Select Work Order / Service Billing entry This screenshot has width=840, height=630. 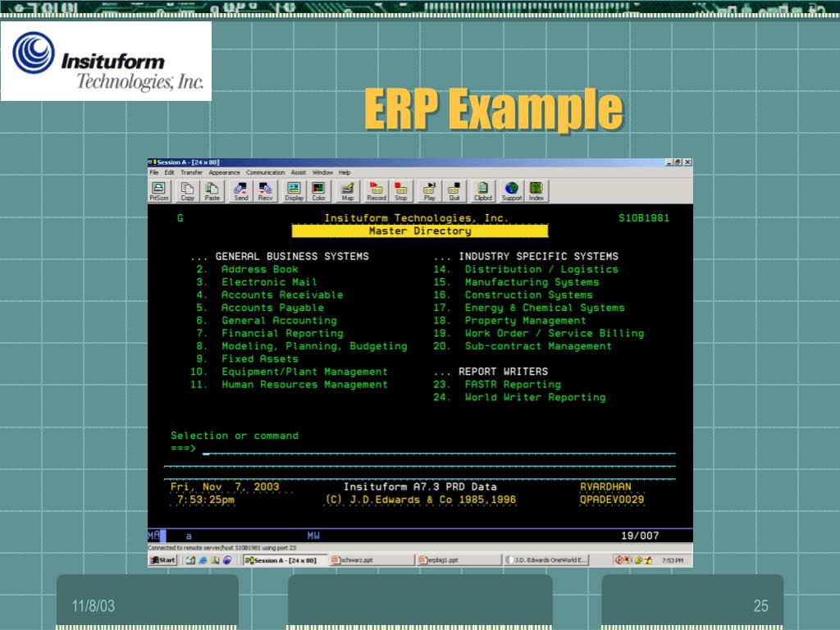click(555, 333)
